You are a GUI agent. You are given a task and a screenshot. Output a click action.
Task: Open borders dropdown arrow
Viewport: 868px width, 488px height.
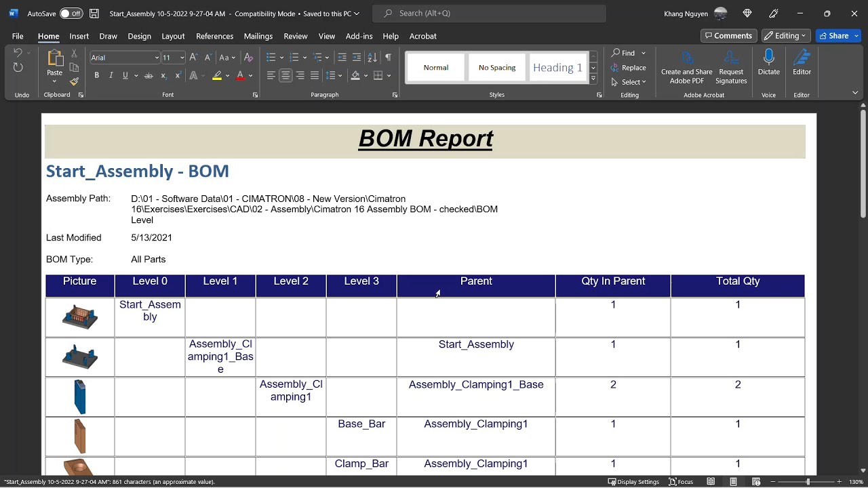coord(389,76)
